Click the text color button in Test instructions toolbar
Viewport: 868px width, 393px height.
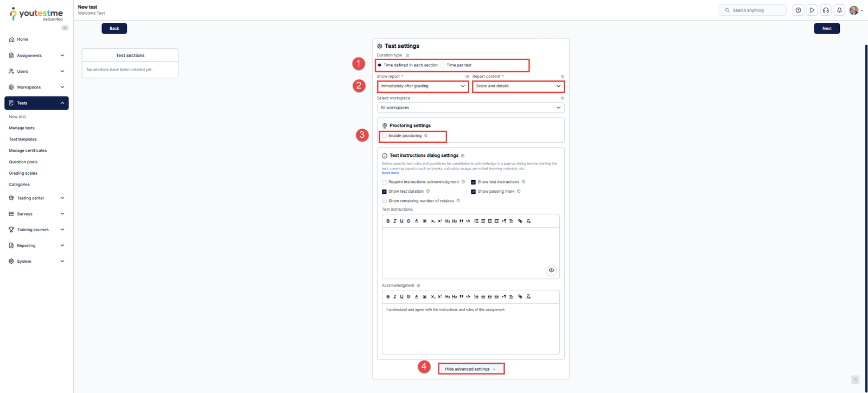pos(417,221)
